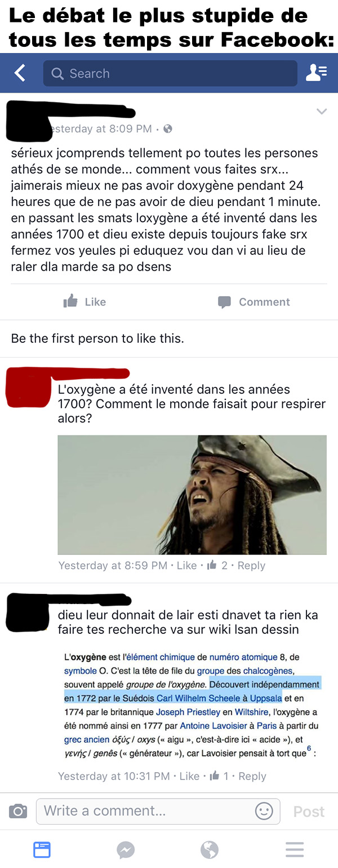The image size is (338, 868).
Task: Open the globe notifications tab
Action: point(210,849)
